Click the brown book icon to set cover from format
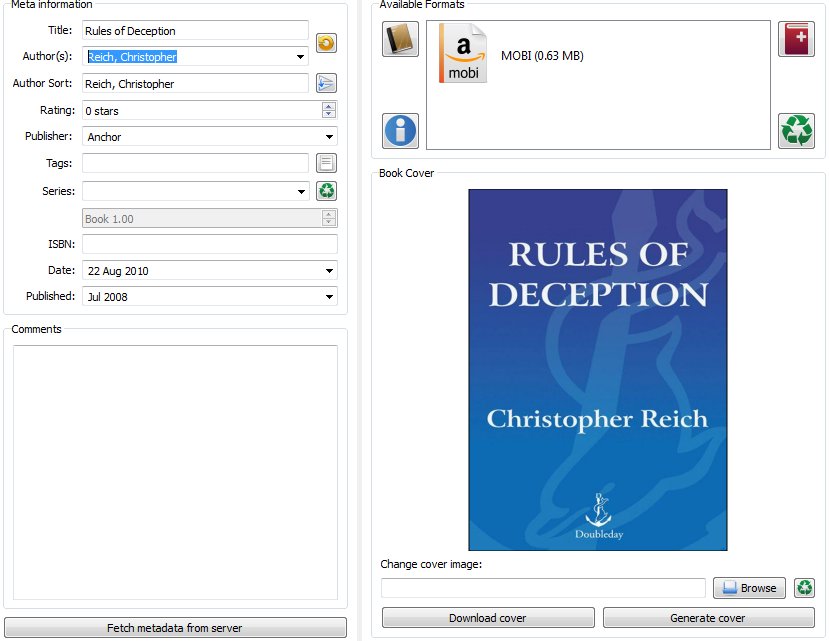This screenshot has width=829, height=641. (400, 39)
